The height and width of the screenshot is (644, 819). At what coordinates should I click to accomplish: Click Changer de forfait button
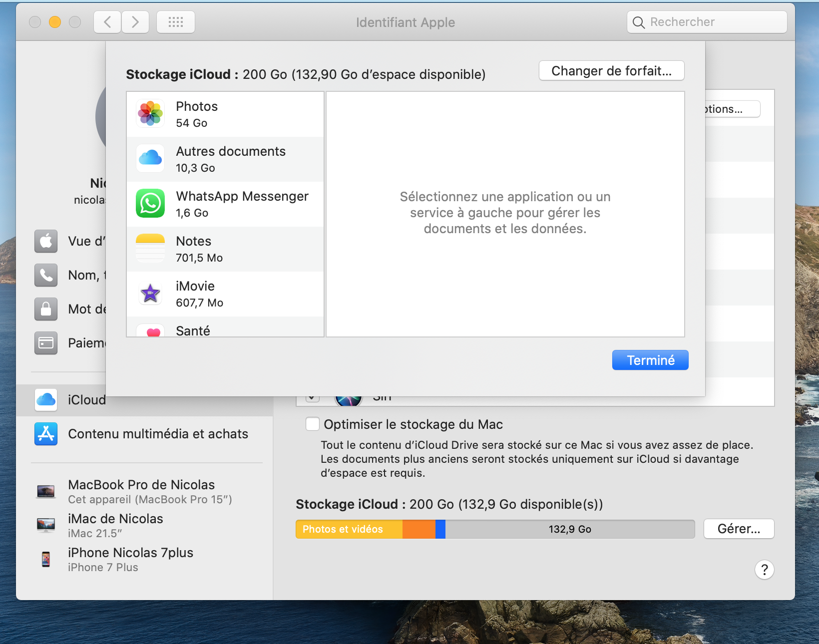pos(611,71)
